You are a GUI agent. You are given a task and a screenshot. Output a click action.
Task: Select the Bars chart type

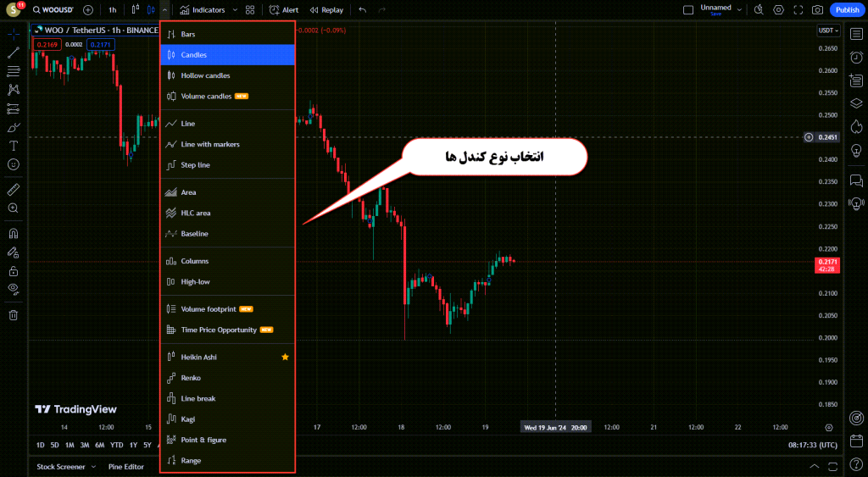227,34
